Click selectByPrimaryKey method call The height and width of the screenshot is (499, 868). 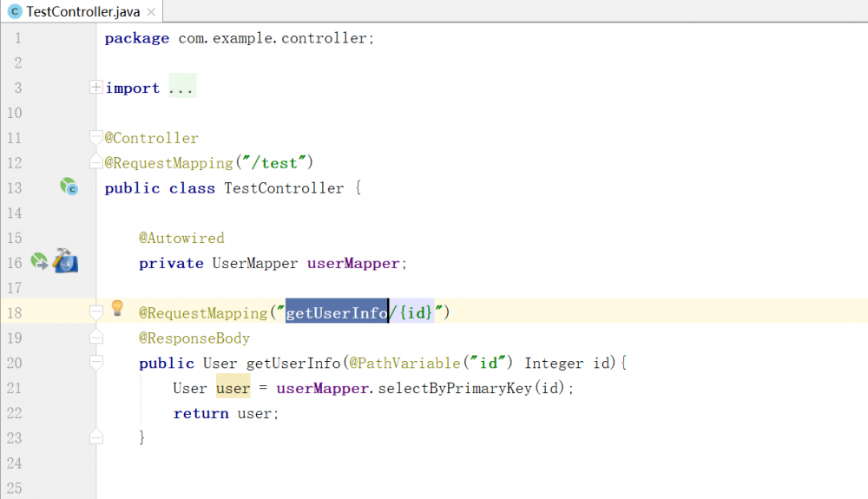[455, 389]
